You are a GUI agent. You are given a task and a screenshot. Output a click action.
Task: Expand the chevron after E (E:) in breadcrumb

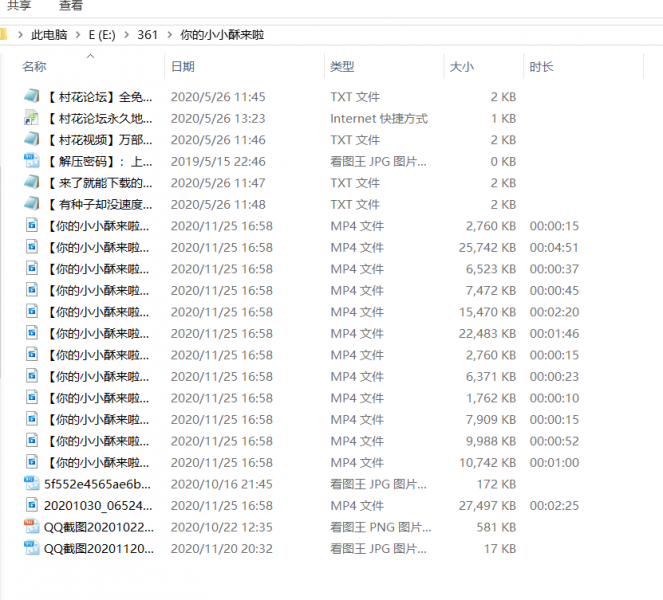[127, 35]
